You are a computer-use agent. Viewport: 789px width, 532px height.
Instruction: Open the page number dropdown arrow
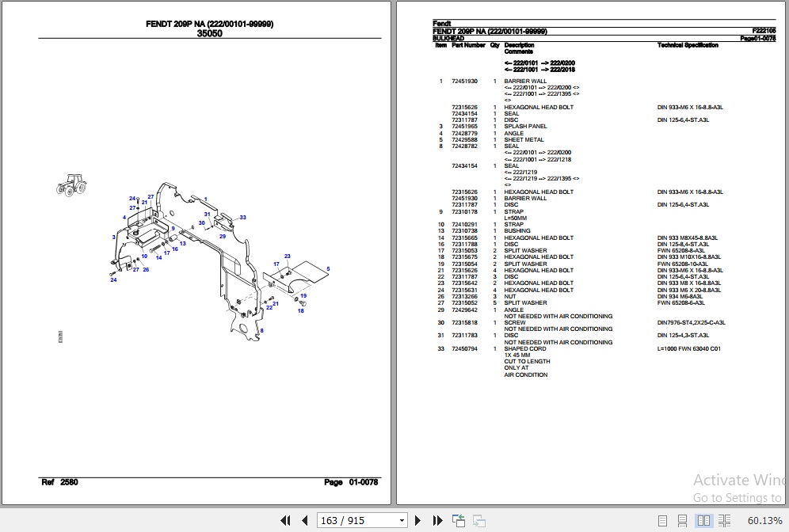point(402,520)
